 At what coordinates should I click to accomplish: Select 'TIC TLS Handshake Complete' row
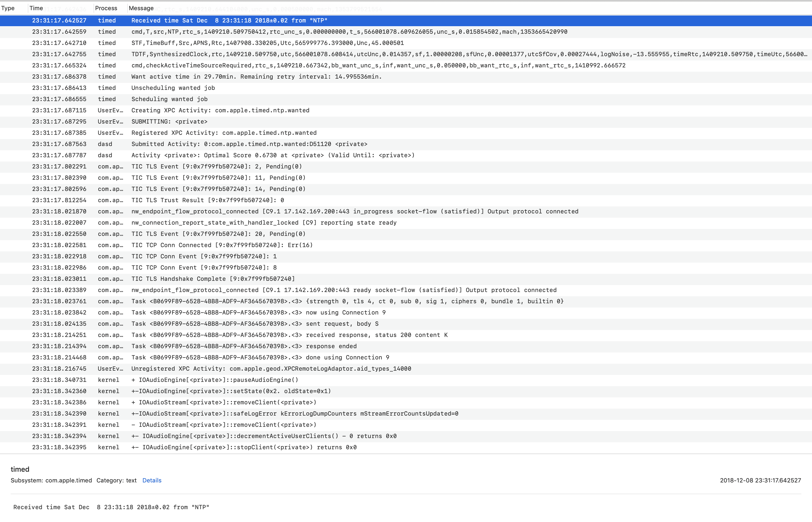[406, 279]
